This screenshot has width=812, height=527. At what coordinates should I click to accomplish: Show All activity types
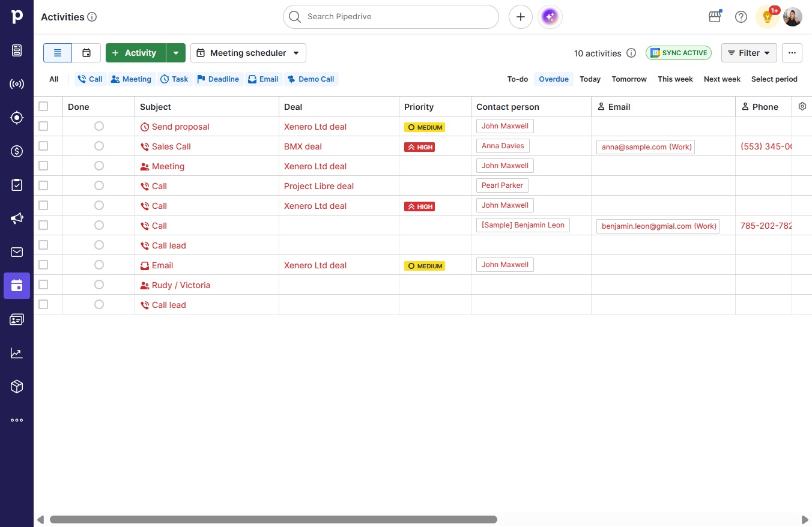pyautogui.click(x=54, y=79)
